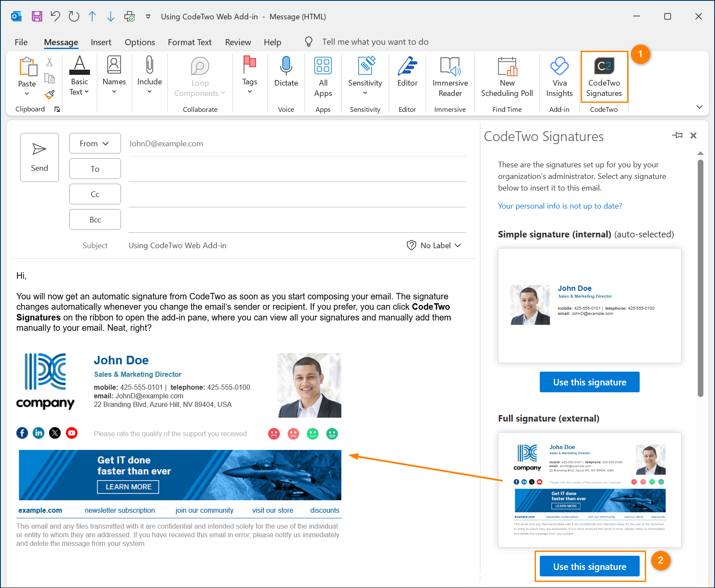The width and height of the screenshot is (715, 588).
Task: Pin the CodeTwo Signatures pane open
Action: click(677, 135)
